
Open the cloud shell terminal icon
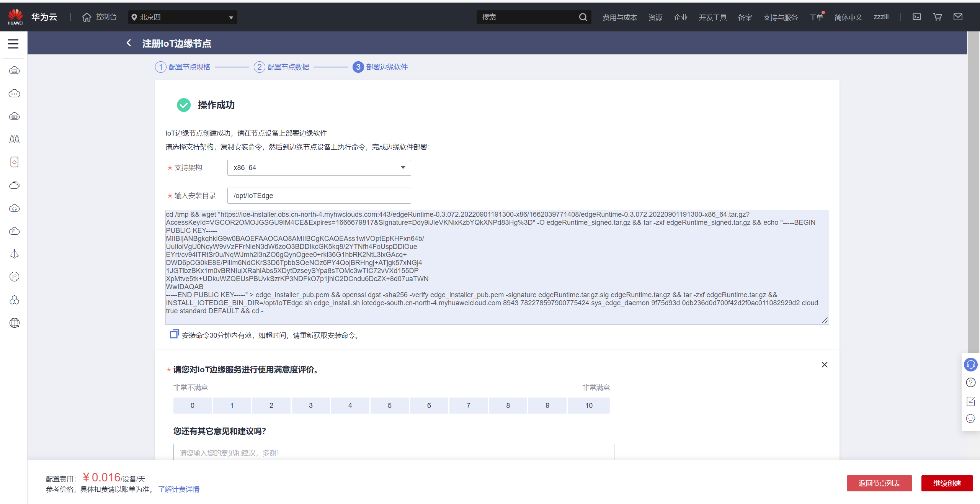pos(917,17)
